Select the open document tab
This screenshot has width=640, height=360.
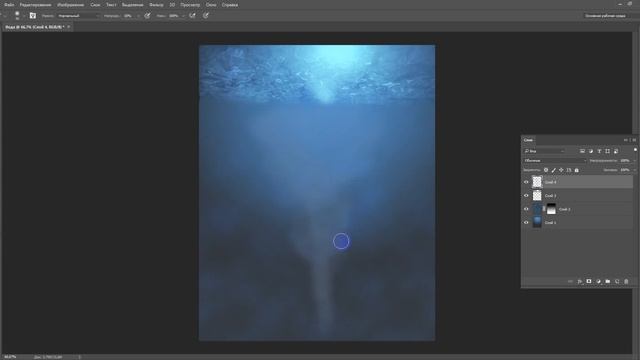coord(36,27)
